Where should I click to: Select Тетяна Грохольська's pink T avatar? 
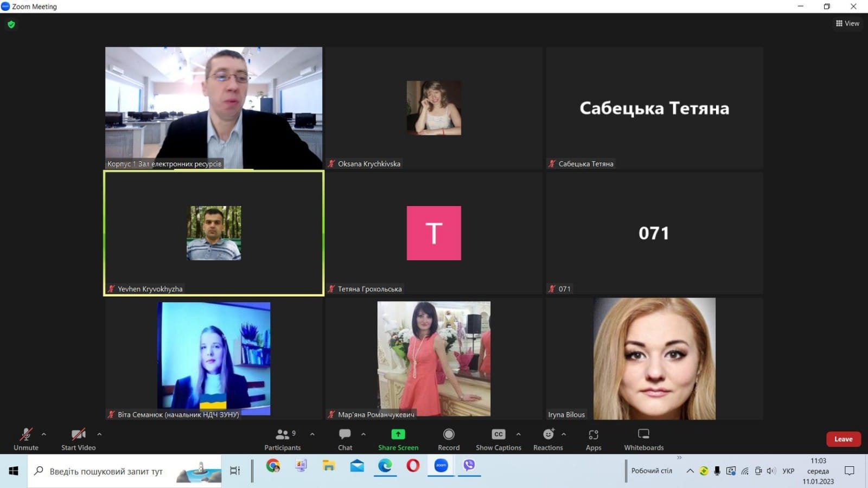pos(434,233)
